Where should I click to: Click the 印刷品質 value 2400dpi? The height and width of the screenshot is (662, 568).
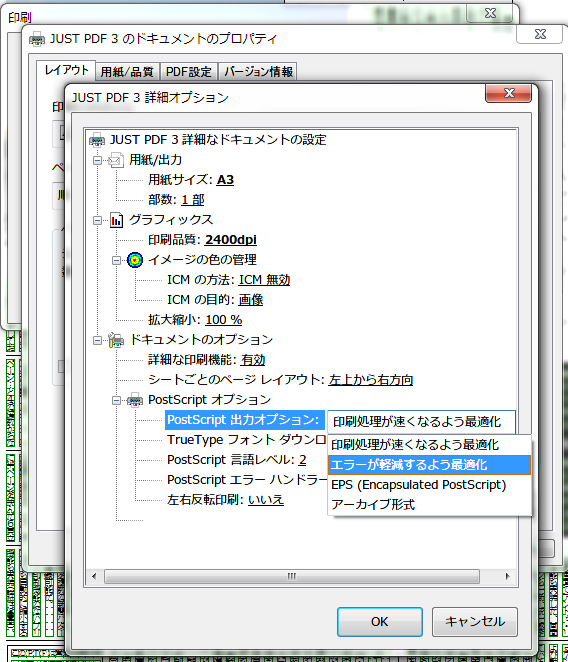(x=231, y=240)
